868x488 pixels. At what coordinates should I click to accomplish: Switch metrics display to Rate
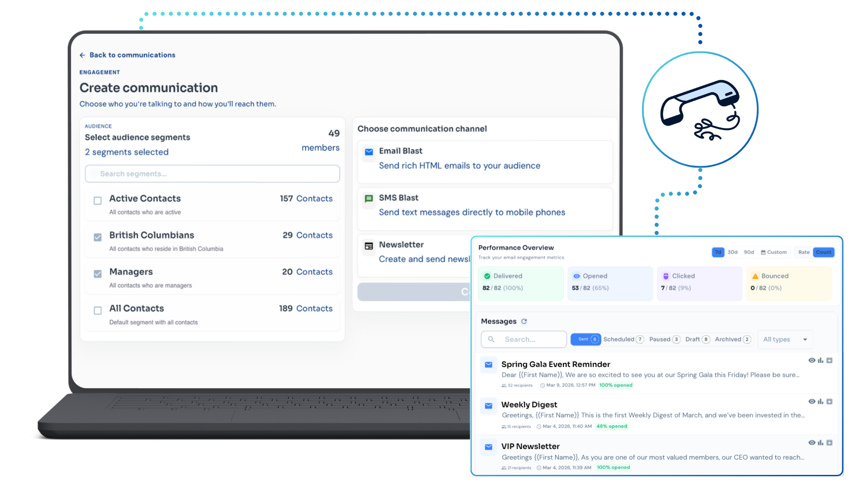803,252
